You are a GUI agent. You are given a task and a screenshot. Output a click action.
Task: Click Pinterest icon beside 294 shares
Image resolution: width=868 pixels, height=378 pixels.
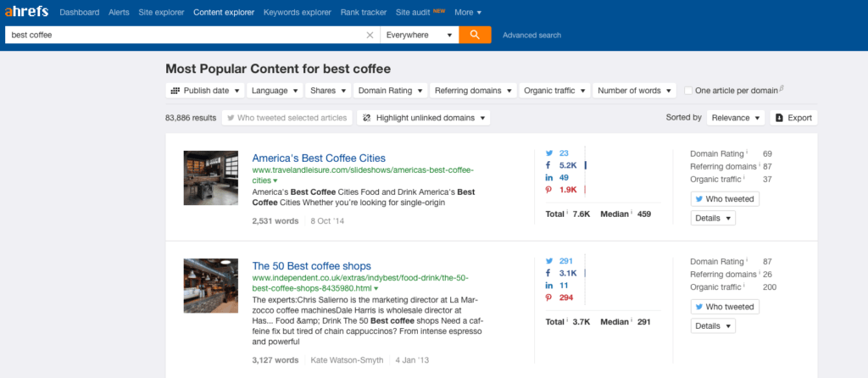[549, 297]
